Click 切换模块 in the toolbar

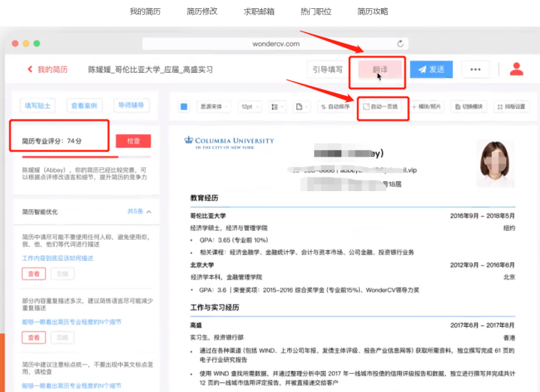tap(469, 106)
